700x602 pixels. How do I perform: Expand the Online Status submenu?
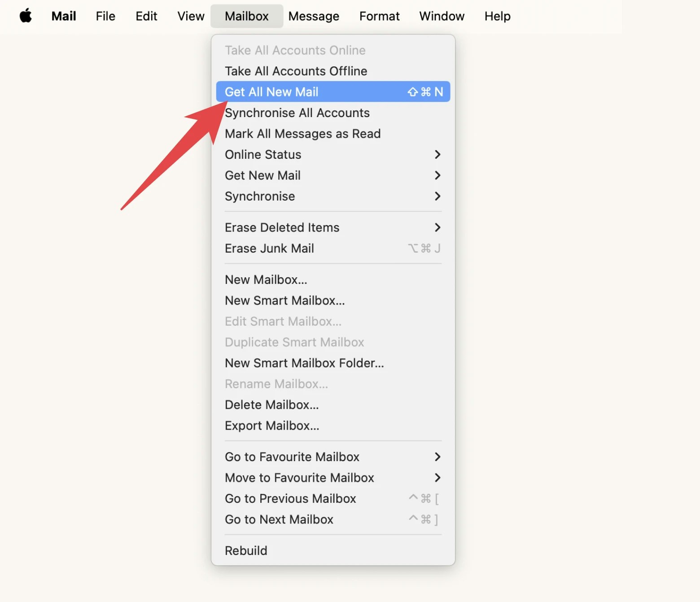[333, 154]
